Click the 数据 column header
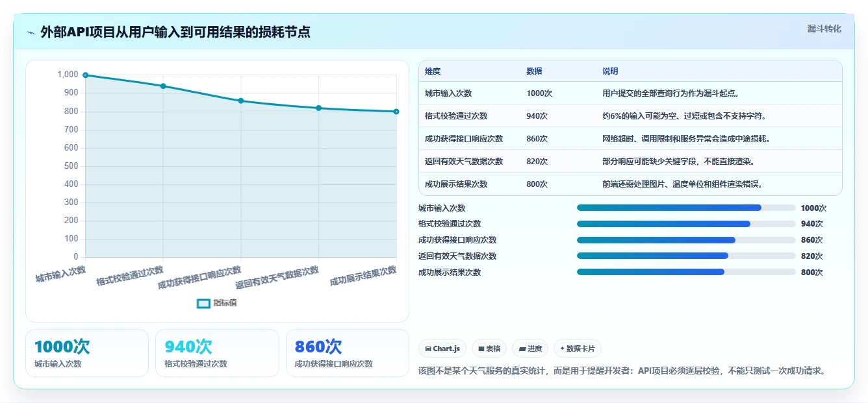 pyautogui.click(x=534, y=71)
